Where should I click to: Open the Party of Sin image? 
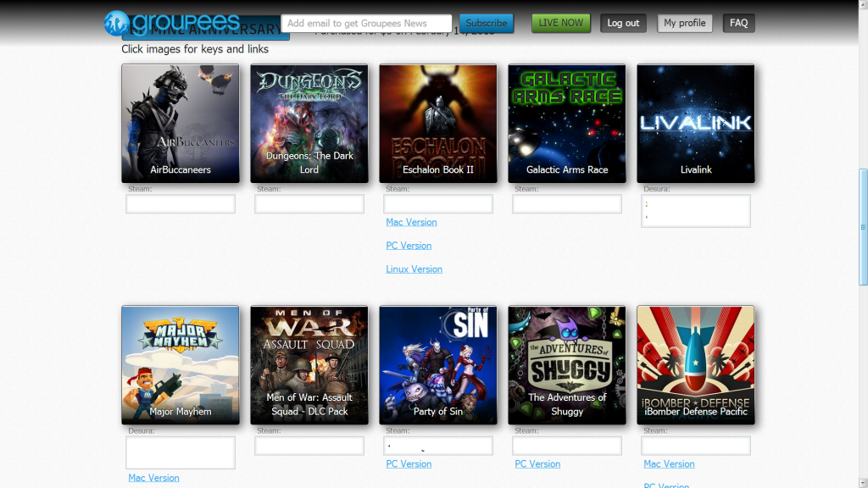point(438,365)
